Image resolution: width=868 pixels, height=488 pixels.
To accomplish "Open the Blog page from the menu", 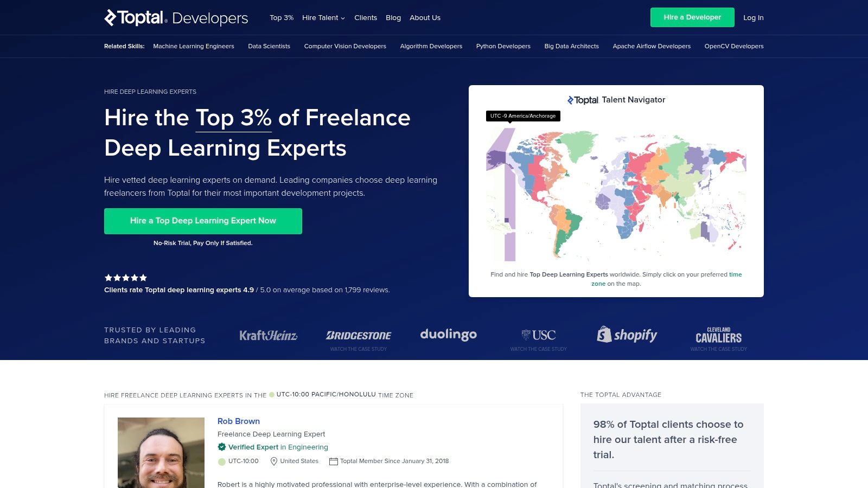I will (393, 17).
